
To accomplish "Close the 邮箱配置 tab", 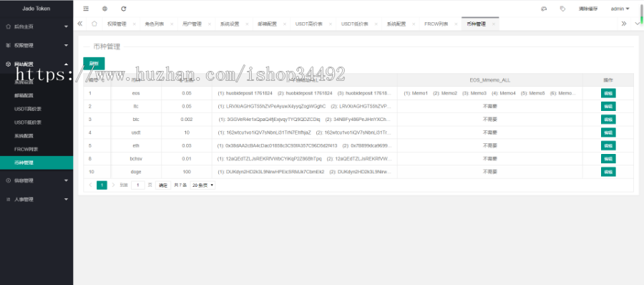I will click(x=285, y=24).
